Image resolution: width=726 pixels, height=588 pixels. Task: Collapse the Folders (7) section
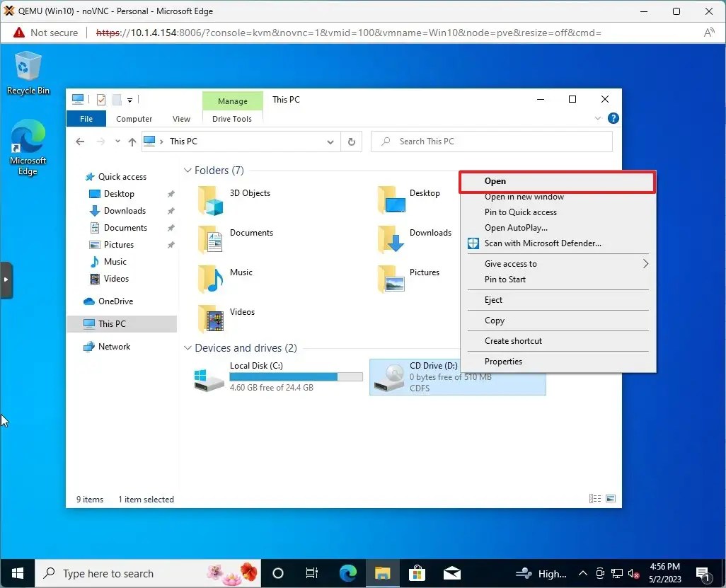pyautogui.click(x=187, y=170)
